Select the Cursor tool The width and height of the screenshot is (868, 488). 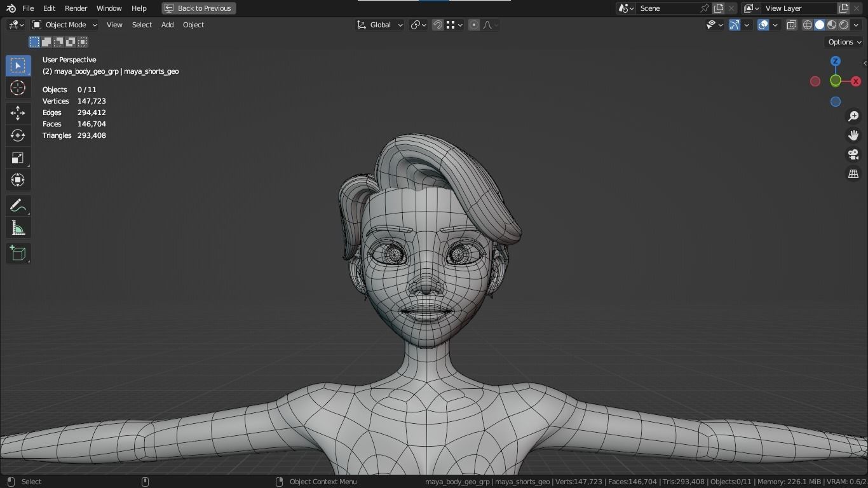[18, 88]
